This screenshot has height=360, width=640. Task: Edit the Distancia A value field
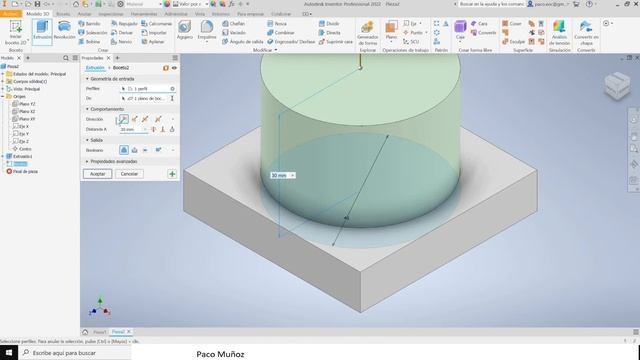pyautogui.click(x=133, y=129)
